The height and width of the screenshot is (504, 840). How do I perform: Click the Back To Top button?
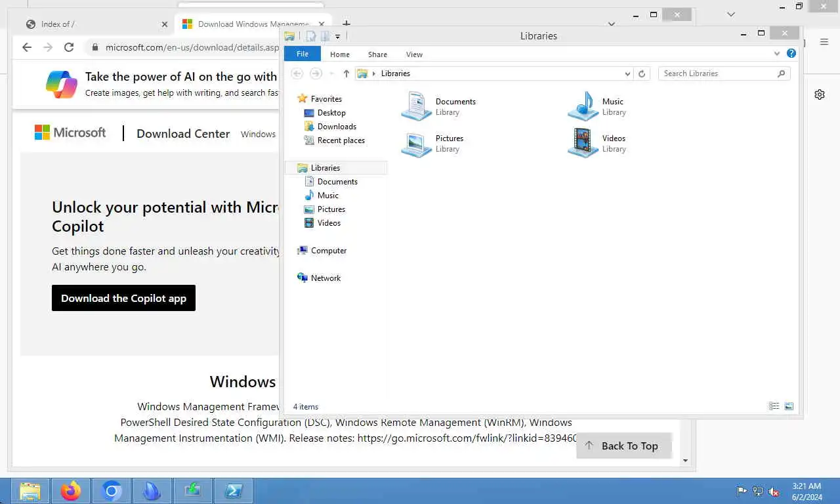point(624,446)
